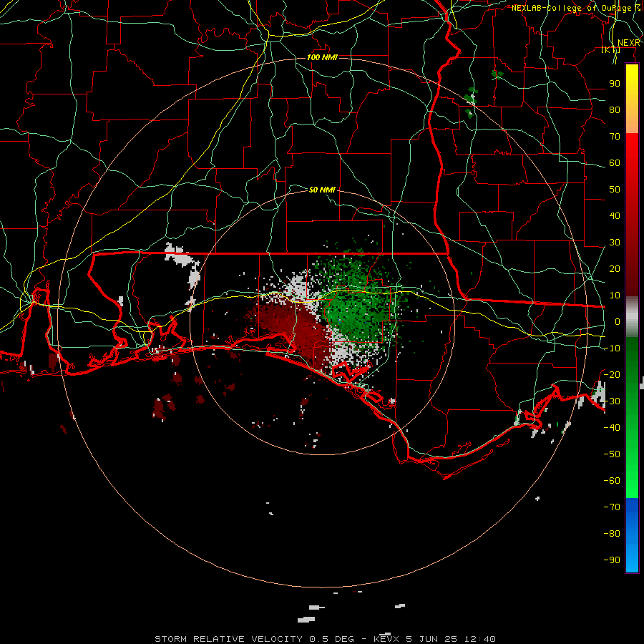Viewport: 644px width, 644px height.
Task: Click the 40 value on velocity scale
Action: pos(615,215)
